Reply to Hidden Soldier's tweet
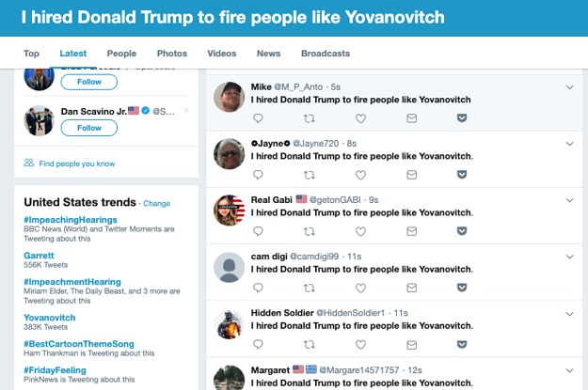 (259, 344)
